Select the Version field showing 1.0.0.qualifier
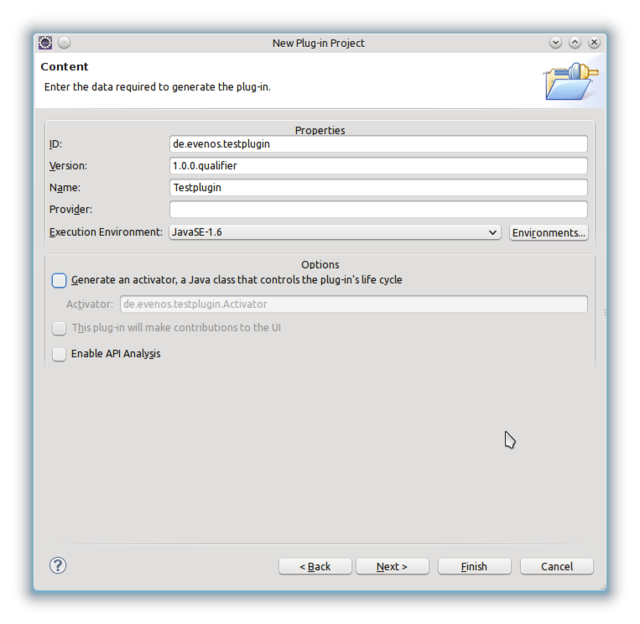This screenshot has width=640, height=624. 378,166
